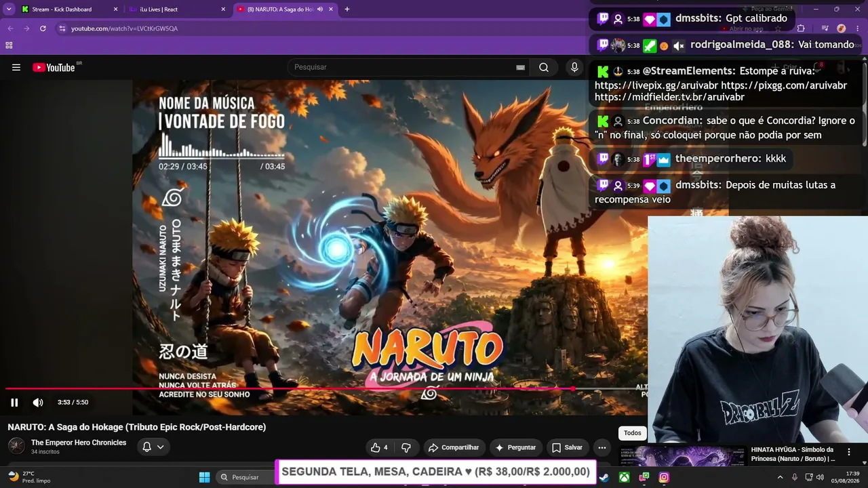868x488 pixels.
Task: Select the NARUTO: A Saga do Hokage tab
Action: pos(284,9)
